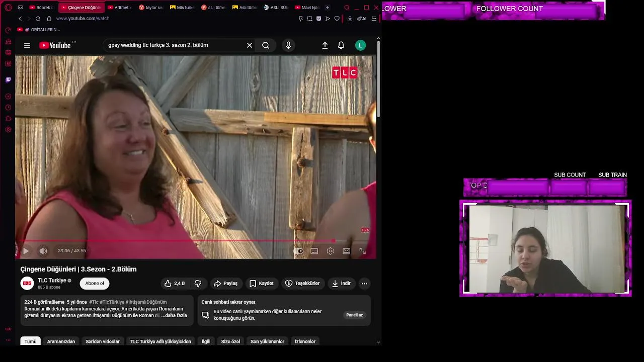Screen dimensions: 644x362
Task: Open the Opera GX main menu logo
Action: point(8,8)
